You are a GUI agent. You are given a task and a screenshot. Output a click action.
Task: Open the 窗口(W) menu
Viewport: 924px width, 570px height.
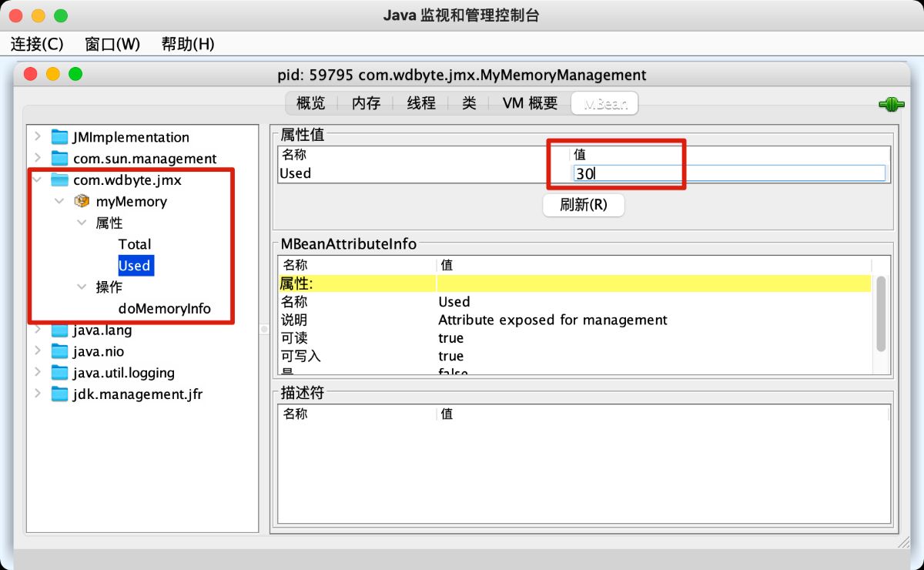point(112,44)
